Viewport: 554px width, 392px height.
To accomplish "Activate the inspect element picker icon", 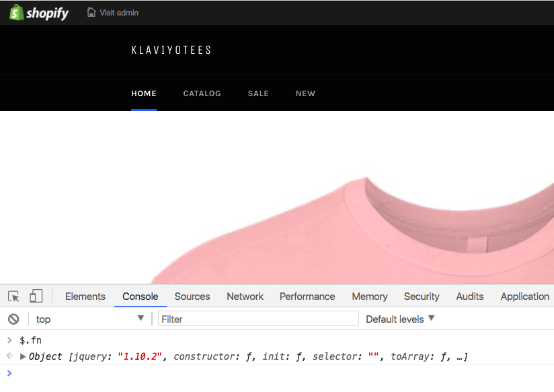I will (x=13, y=297).
